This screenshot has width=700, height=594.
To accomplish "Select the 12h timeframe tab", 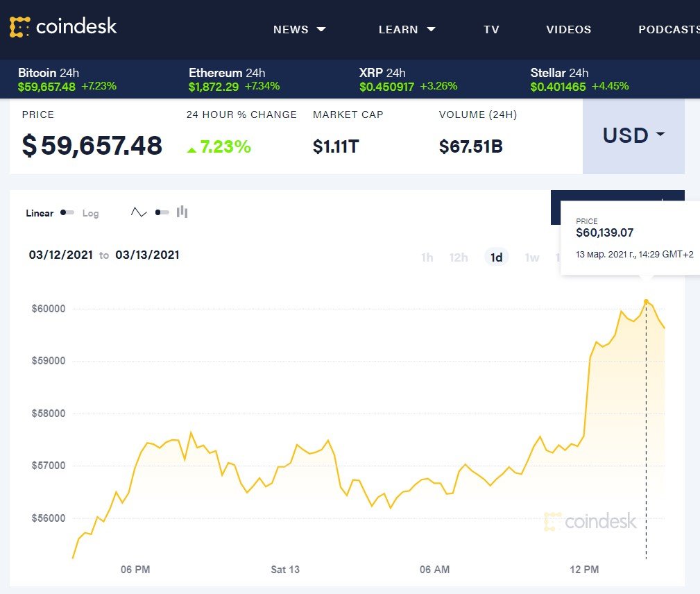I will [459, 257].
